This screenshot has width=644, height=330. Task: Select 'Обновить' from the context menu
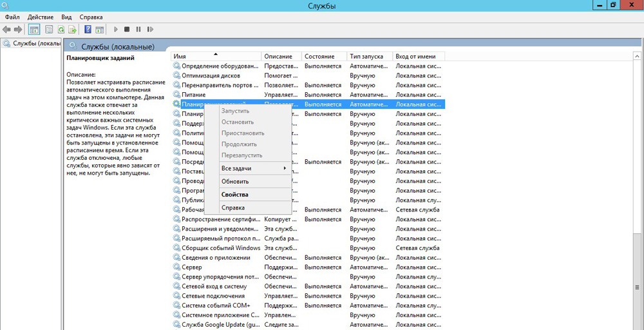pyautogui.click(x=234, y=181)
